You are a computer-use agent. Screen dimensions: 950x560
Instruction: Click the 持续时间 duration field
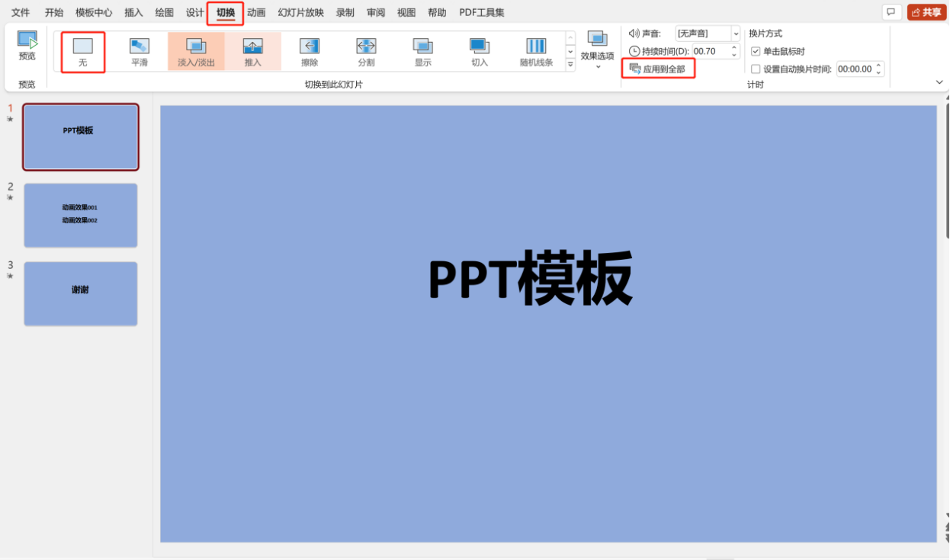[711, 51]
